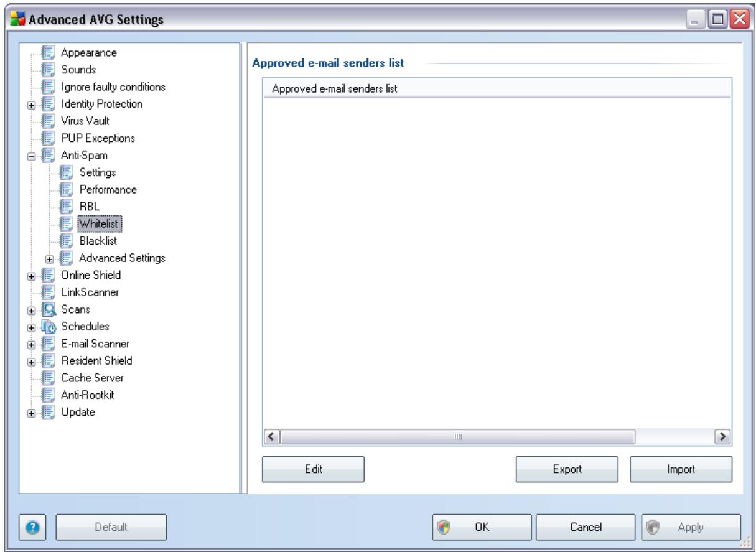This screenshot has width=756, height=552.
Task: Click the Edit button
Action: [x=313, y=470]
